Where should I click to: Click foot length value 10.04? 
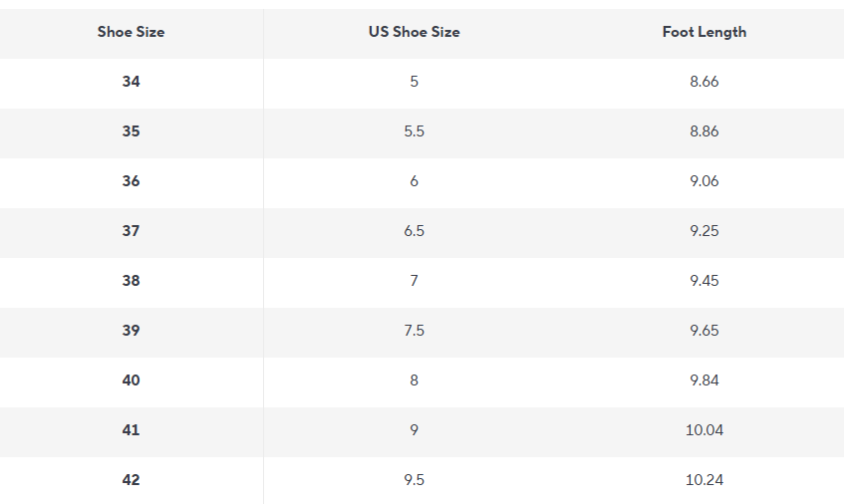[704, 430]
